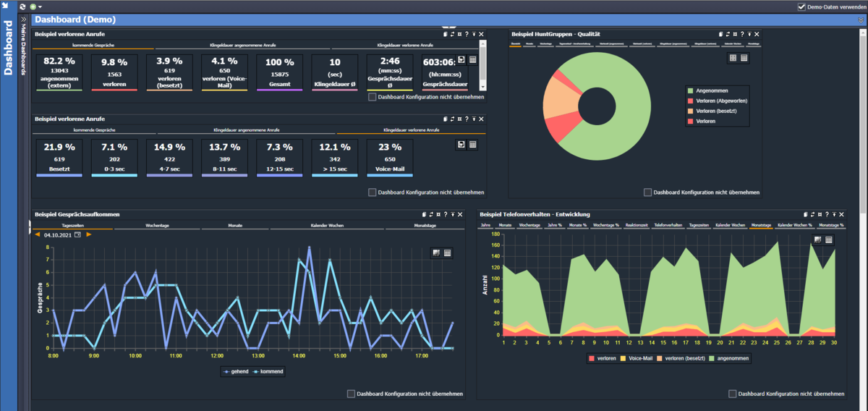Screen dimensions: 868x411
Task: Click Verloren (Abgeworfen) swatch in pie legend
Action: [x=691, y=101]
